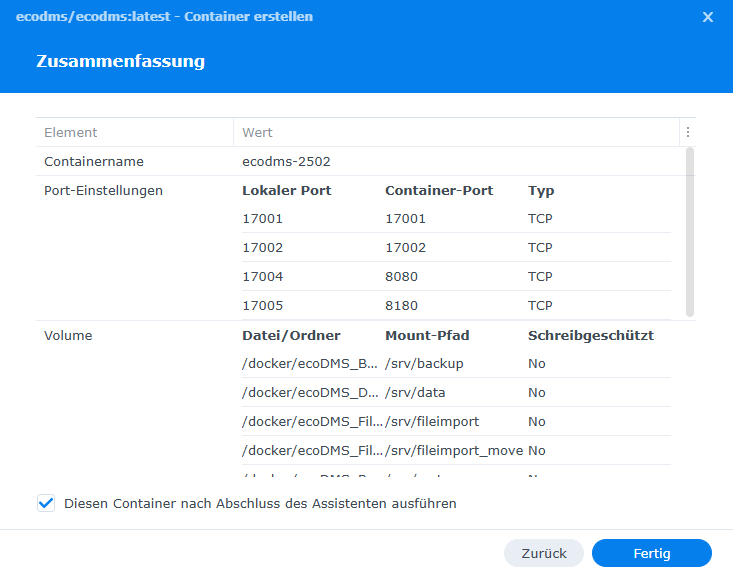
Task: Click the Element column header
Action: (71, 132)
